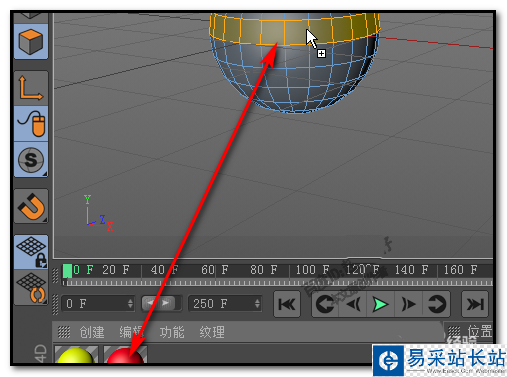Image resolution: width=507 pixels, height=377 pixels.
Task: Play the animation forwards
Action: [x=381, y=304]
